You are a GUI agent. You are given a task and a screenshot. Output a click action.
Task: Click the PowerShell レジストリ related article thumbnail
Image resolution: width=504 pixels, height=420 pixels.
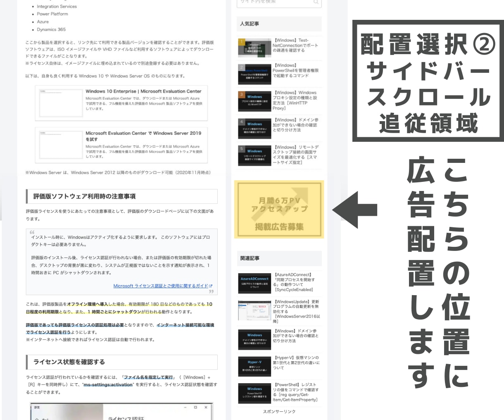[254, 393]
